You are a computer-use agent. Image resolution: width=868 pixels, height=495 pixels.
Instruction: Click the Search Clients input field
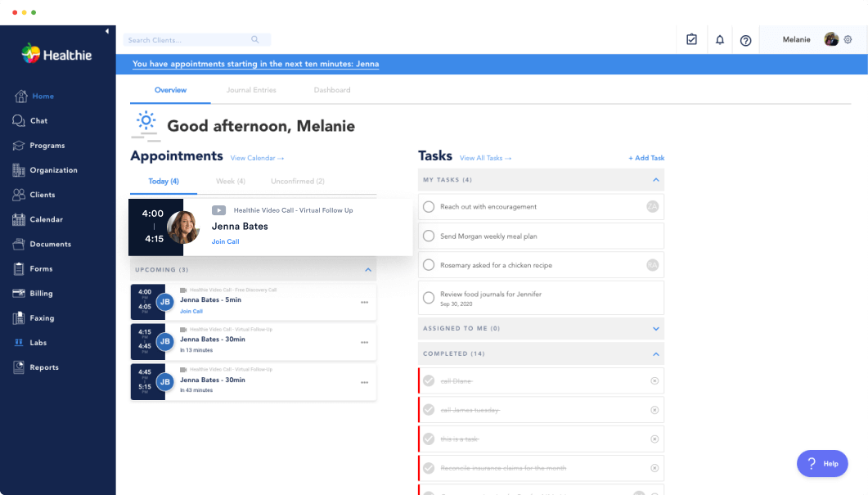[188, 40]
